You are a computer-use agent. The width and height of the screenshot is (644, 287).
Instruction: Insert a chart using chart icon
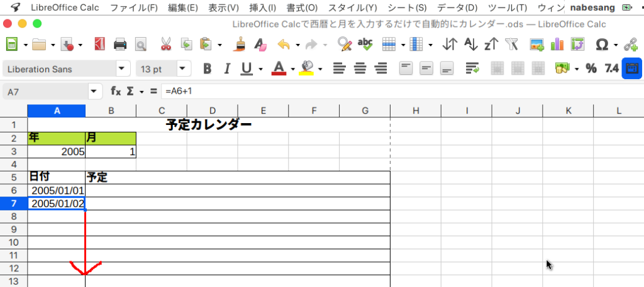[x=557, y=45]
